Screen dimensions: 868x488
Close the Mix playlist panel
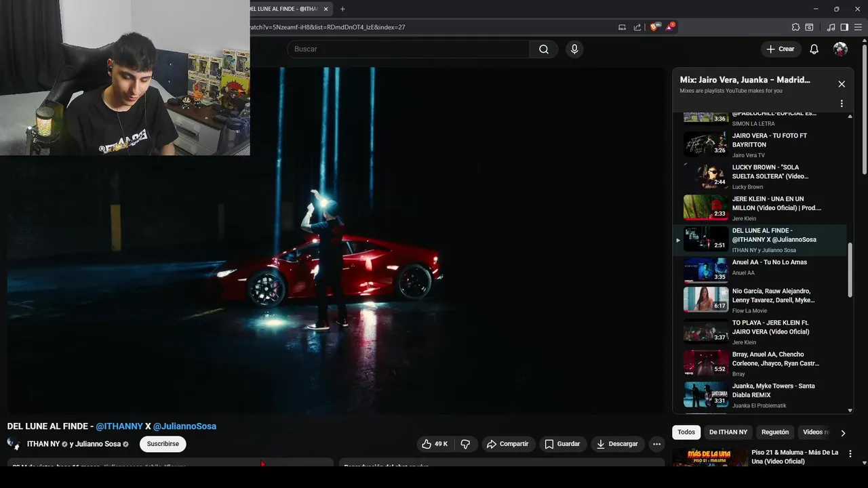click(x=842, y=84)
